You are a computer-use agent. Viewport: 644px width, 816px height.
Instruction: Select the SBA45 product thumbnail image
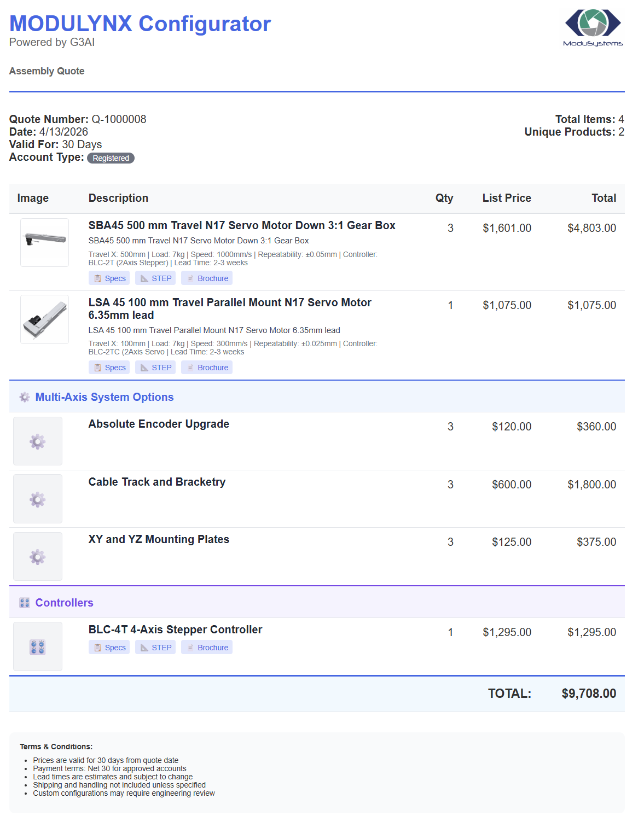pyautogui.click(x=44, y=242)
